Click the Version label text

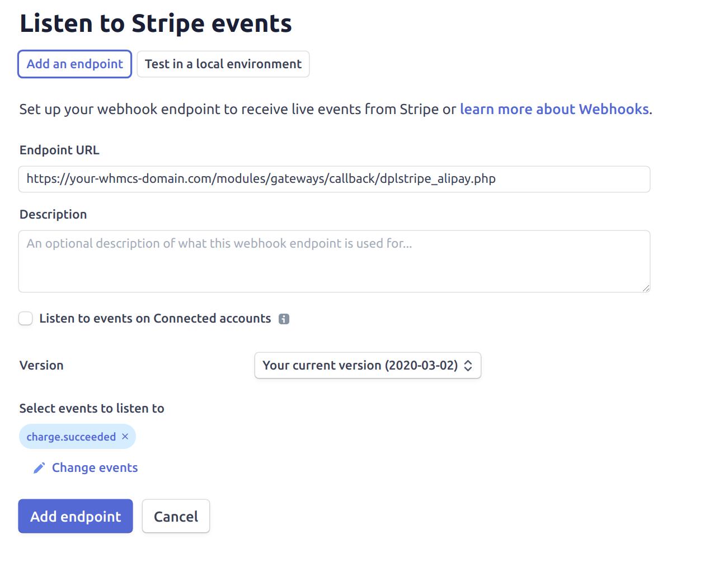(41, 366)
